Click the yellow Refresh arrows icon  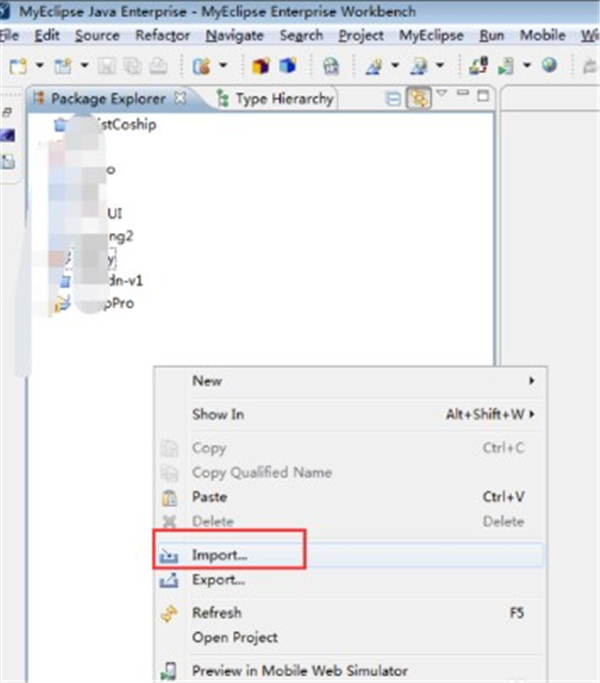(170, 613)
